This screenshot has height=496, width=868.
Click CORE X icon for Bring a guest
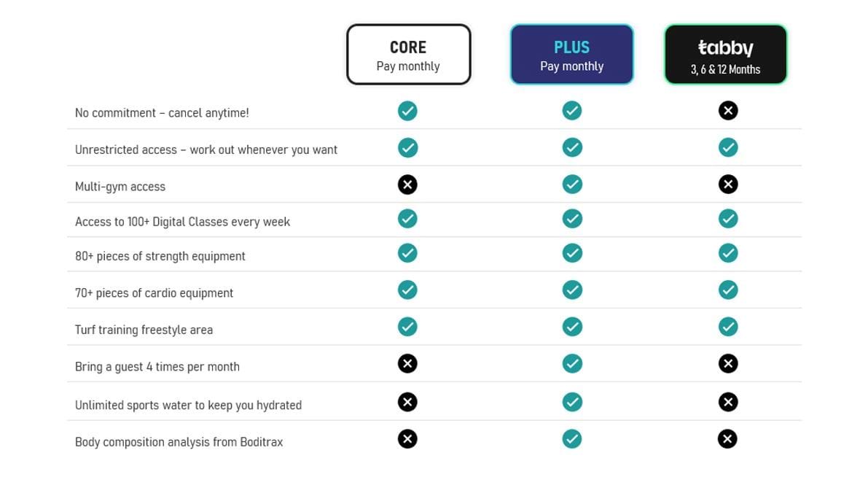click(407, 363)
